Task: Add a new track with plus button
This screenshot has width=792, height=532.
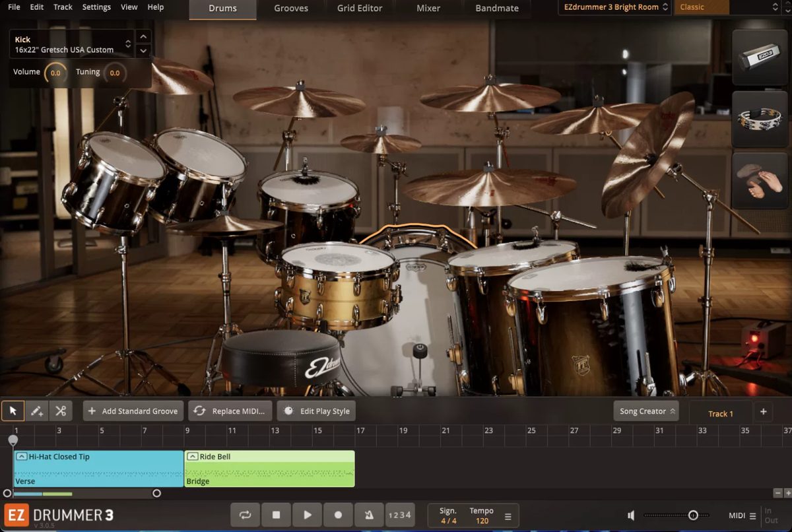Action: (763, 411)
